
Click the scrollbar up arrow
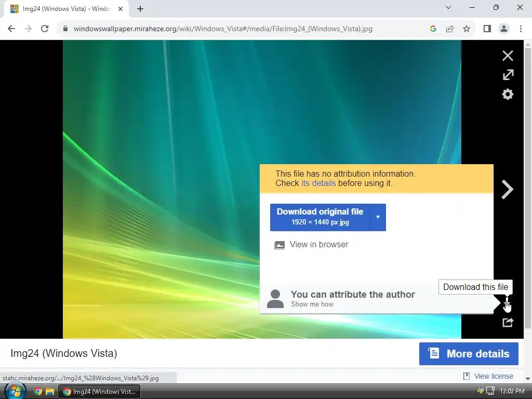click(x=528, y=44)
